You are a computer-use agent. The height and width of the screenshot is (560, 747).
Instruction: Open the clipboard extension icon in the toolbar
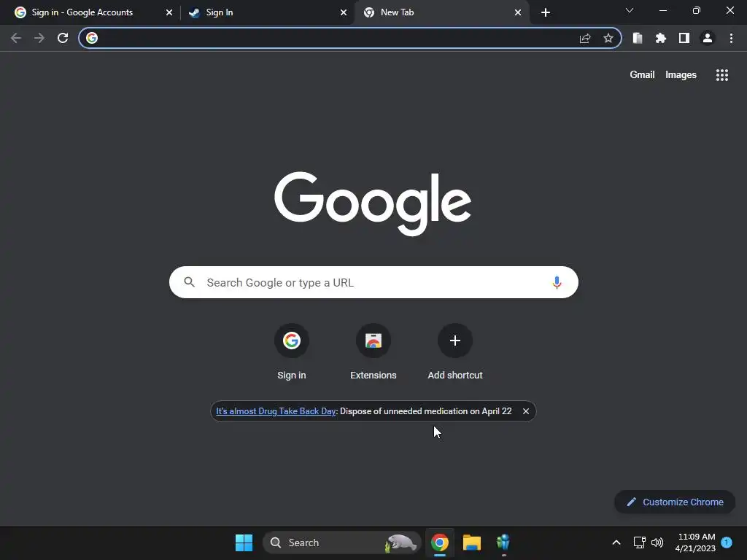pos(638,38)
